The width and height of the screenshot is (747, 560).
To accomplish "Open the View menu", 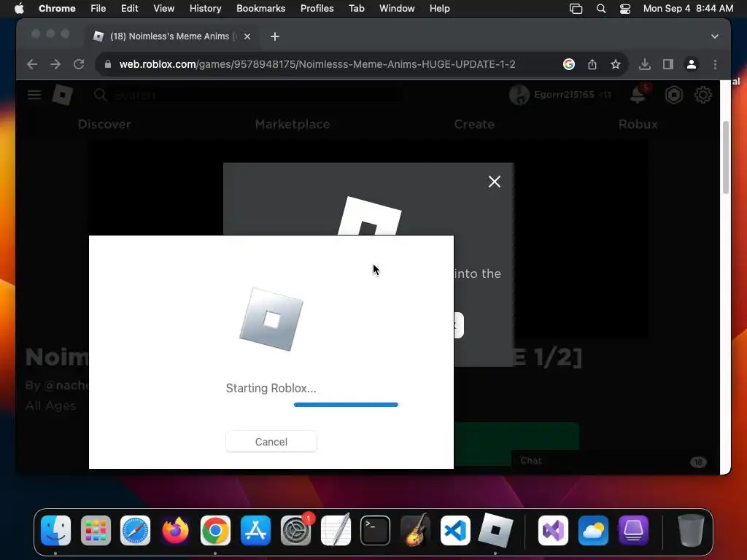I will pyautogui.click(x=163, y=9).
